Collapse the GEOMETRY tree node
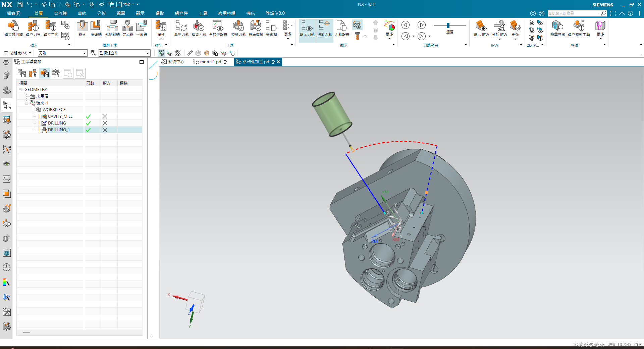 coord(20,90)
